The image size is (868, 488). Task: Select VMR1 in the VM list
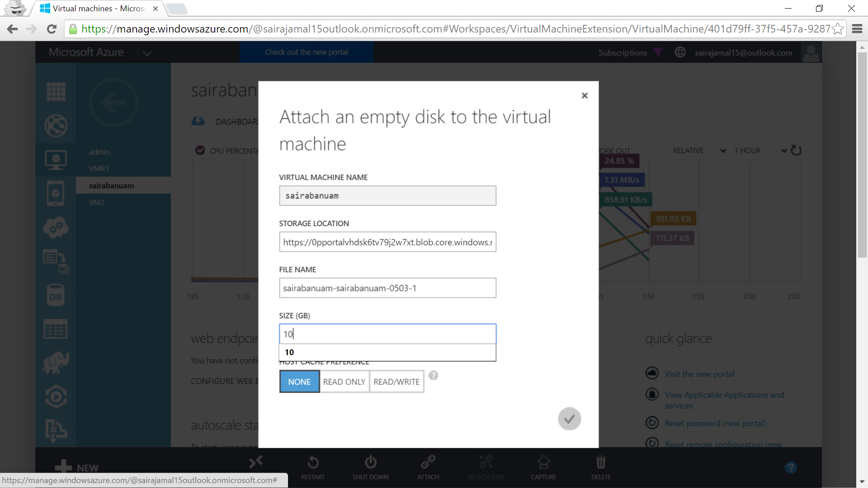pyautogui.click(x=99, y=169)
